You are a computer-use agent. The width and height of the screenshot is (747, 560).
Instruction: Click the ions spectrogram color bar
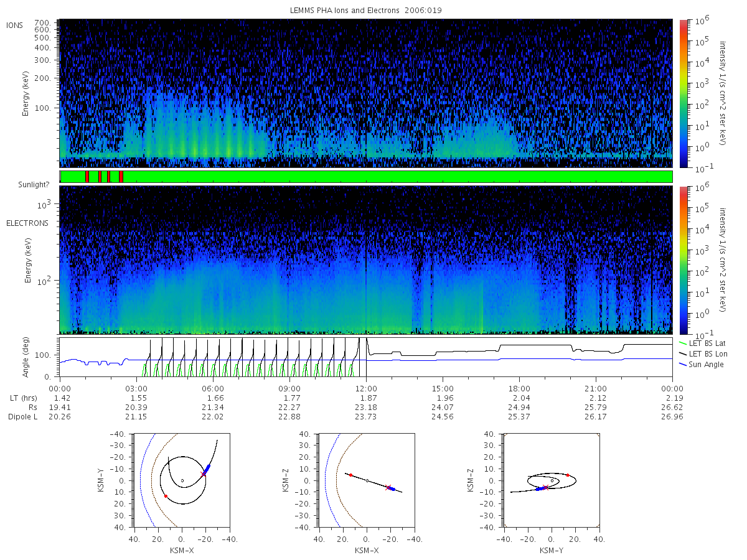(683, 93)
